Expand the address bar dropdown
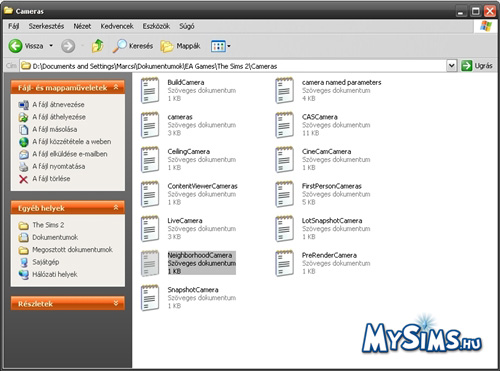This screenshot has height=371, width=500. click(x=451, y=66)
